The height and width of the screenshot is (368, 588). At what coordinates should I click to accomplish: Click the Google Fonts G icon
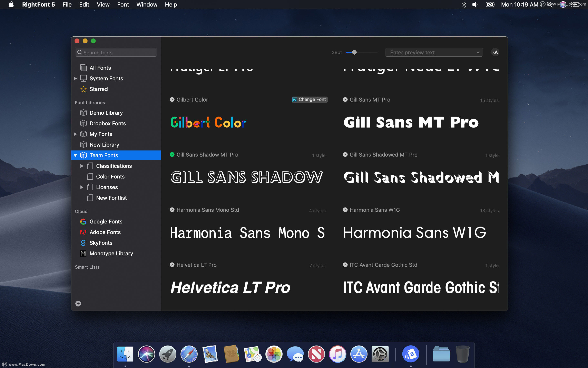coord(83,221)
